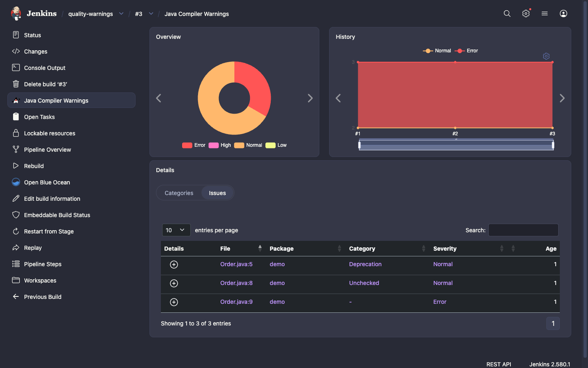Sort table by File column

point(241,249)
